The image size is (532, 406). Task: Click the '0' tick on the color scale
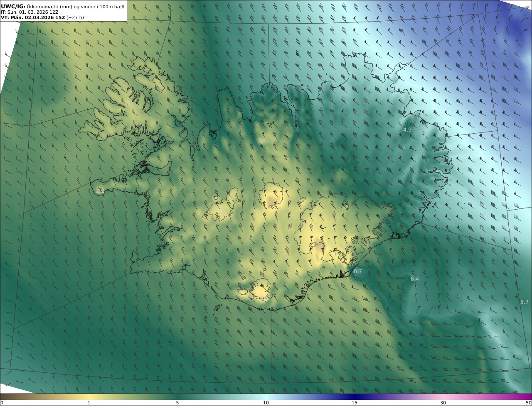click(x=2, y=403)
